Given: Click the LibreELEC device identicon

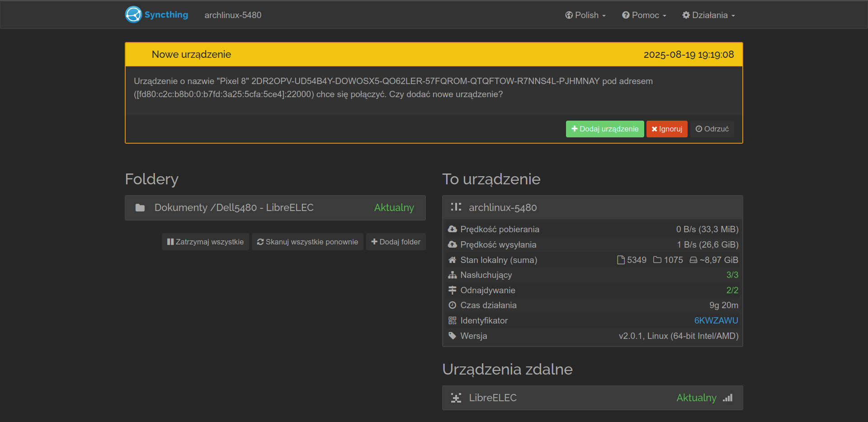Looking at the screenshot, I should [456, 398].
